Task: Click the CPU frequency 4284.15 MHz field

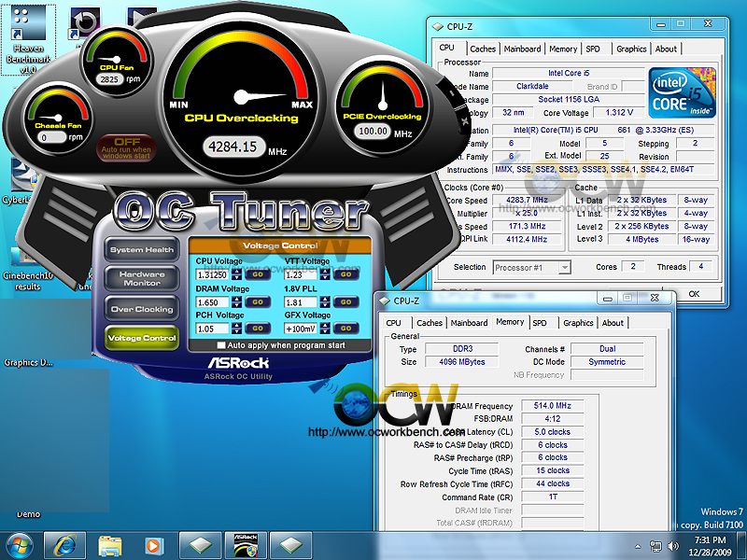Action: click(233, 147)
